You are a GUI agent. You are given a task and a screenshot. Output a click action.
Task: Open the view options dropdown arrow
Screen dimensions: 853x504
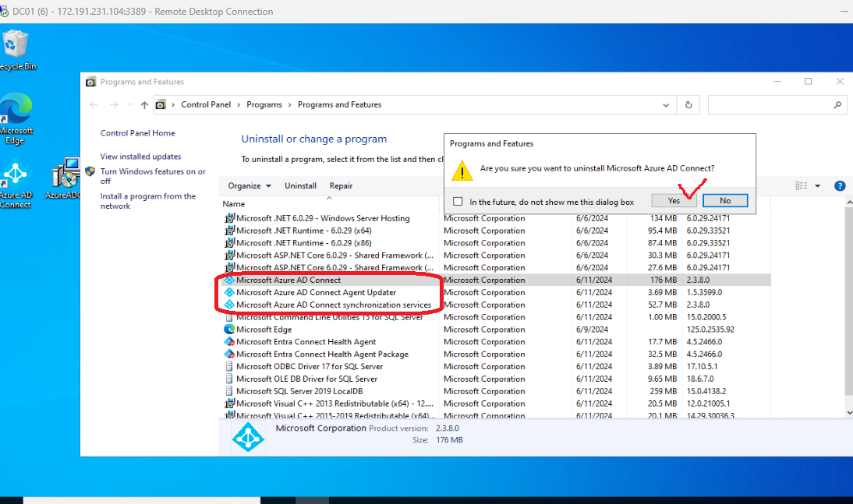pyautogui.click(x=817, y=186)
